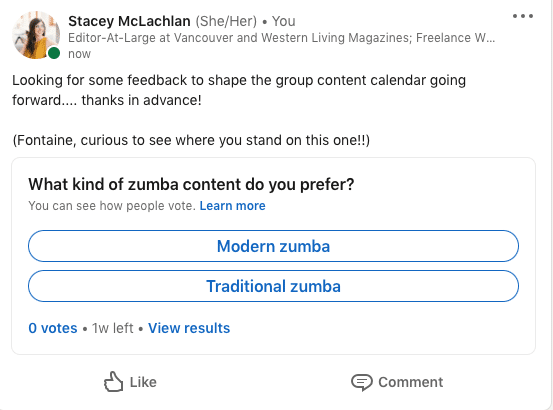The width and height of the screenshot is (553, 410).
Task: Click the thumbs-up Like icon
Action: point(114,382)
